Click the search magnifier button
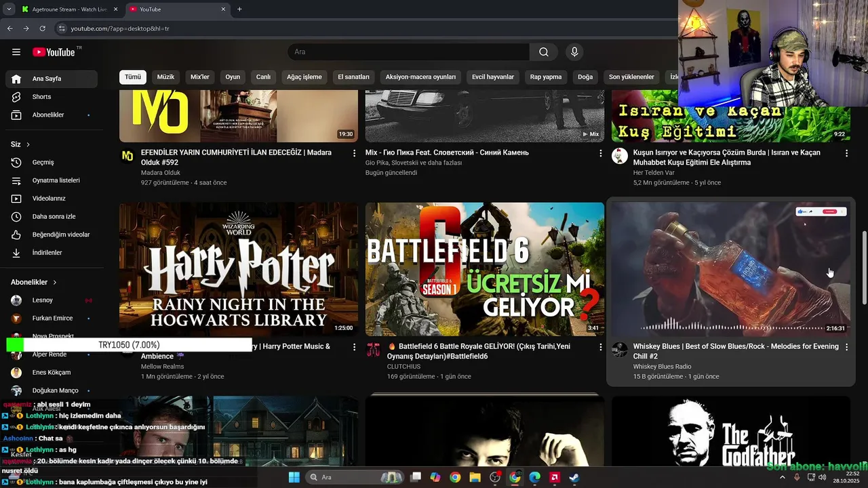The width and height of the screenshot is (868, 488). point(544,52)
